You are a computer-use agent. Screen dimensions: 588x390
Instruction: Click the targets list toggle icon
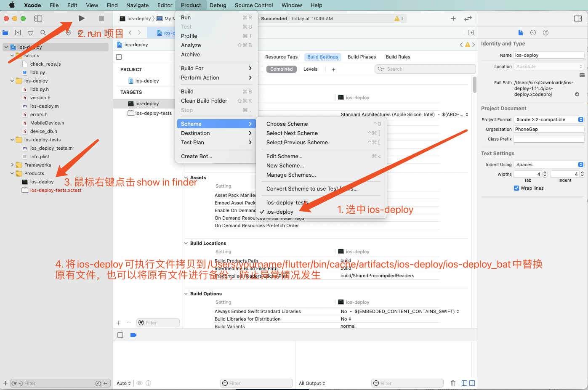[x=119, y=57]
